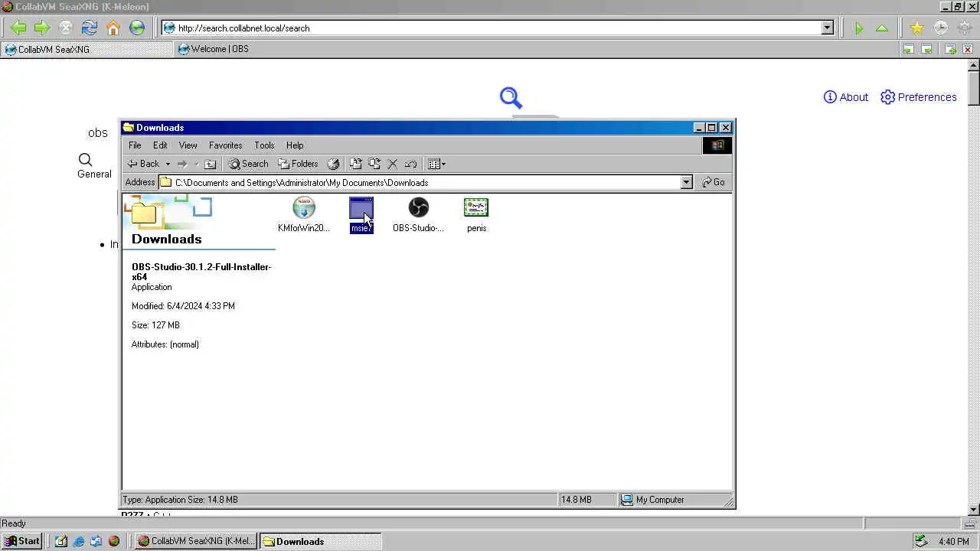Click the grey Stop loading icon
The width and height of the screenshot is (980, 551).
(x=66, y=28)
